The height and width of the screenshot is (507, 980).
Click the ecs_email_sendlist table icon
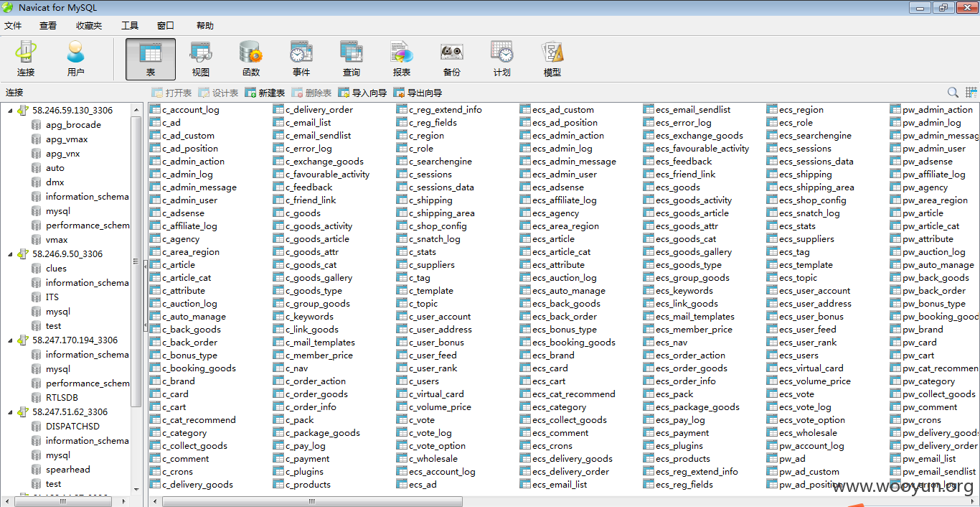pos(649,110)
